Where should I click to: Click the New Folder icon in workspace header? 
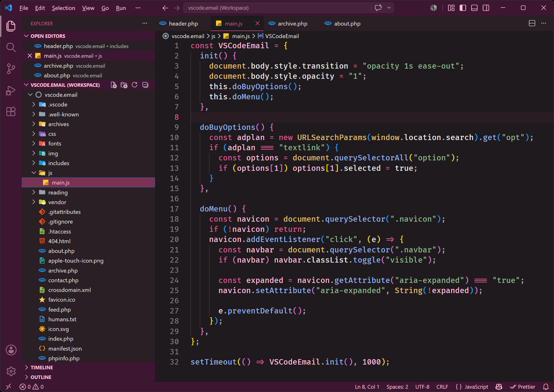click(x=124, y=85)
